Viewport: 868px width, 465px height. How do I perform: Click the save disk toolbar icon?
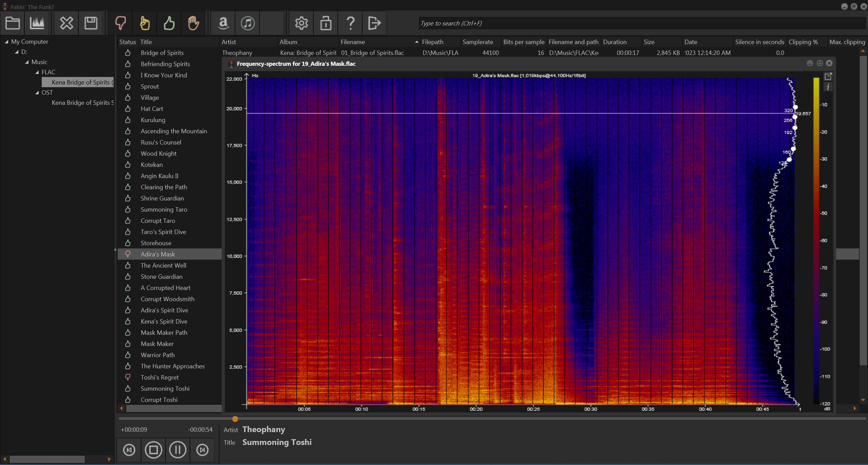(x=91, y=23)
